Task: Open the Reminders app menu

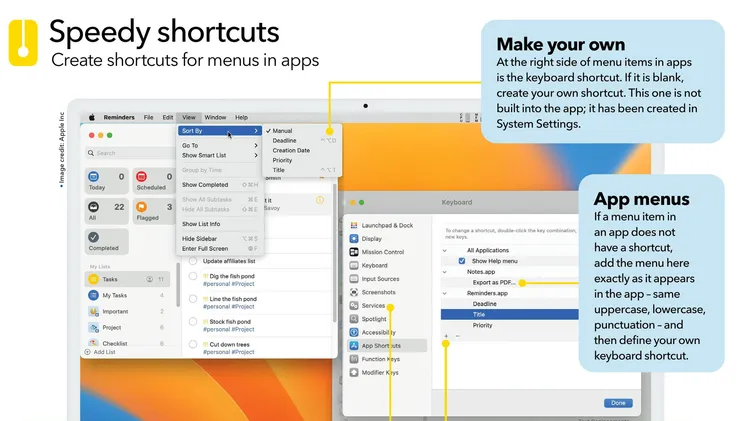Action: coord(119,117)
